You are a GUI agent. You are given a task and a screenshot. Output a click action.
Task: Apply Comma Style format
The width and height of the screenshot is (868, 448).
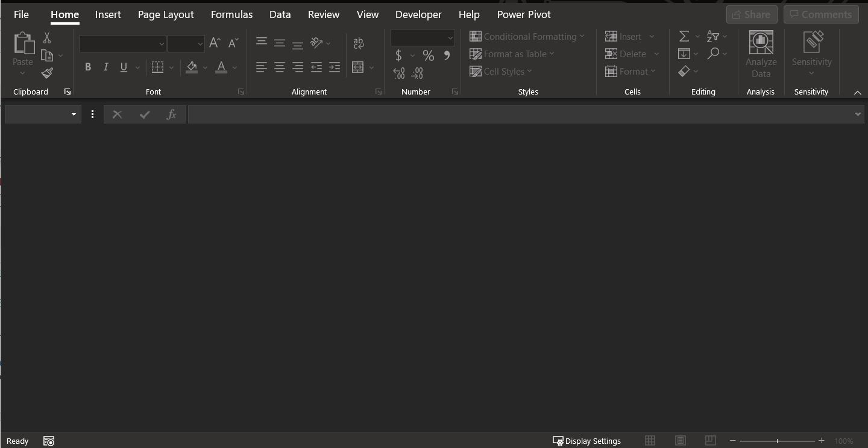[x=447, y=55]
